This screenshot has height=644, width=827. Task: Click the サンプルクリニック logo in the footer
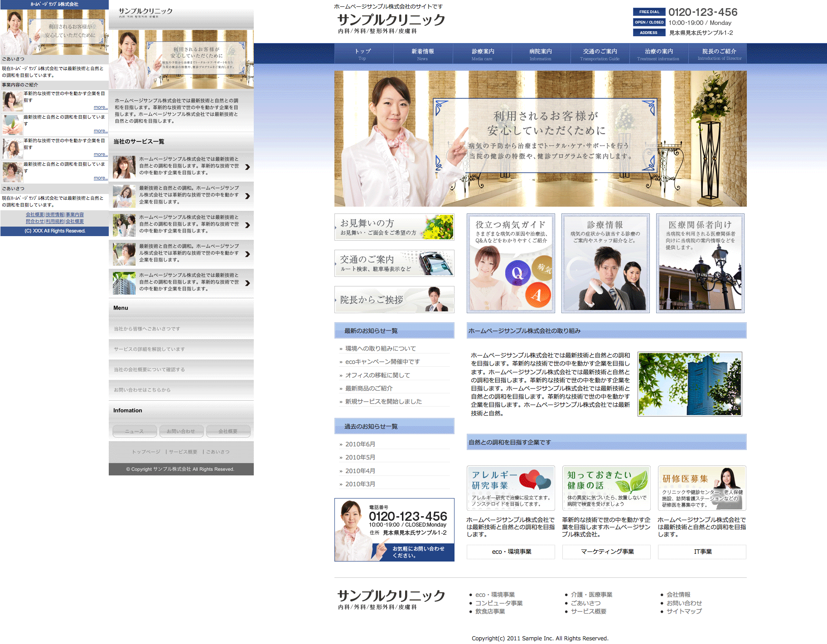tap(391, 599)
